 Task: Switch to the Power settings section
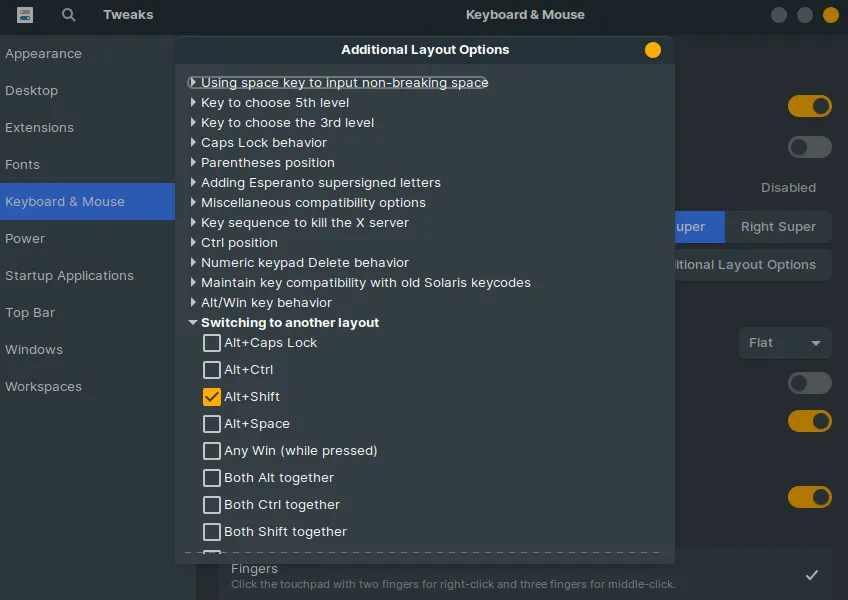click(x=25, y=238)
